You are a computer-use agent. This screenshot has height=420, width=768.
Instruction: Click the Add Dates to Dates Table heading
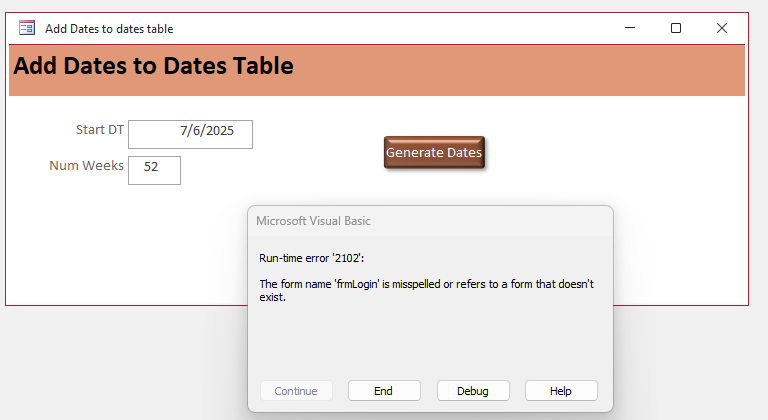154,66
